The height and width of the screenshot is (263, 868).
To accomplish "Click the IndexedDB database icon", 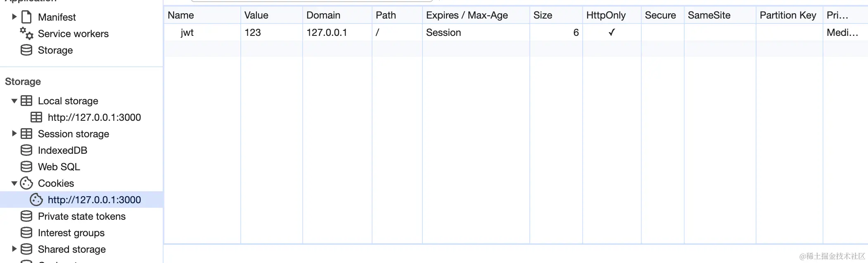I will coord(26,150).
